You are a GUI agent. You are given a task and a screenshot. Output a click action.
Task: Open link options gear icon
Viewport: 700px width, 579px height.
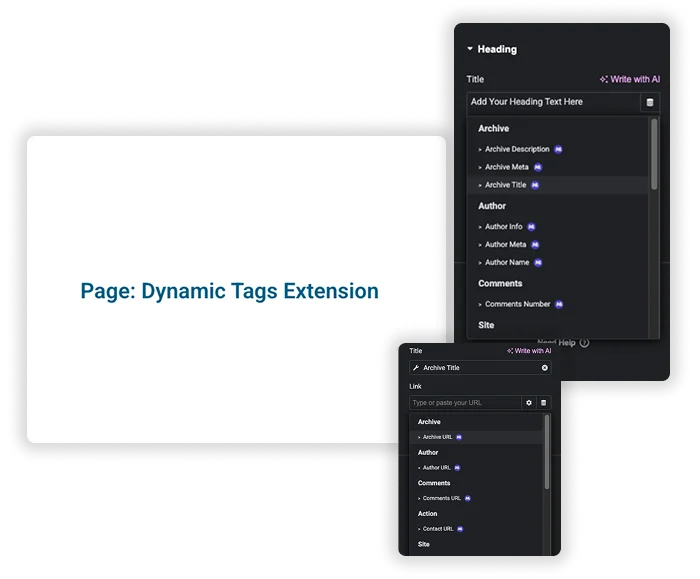click(529, 403)
